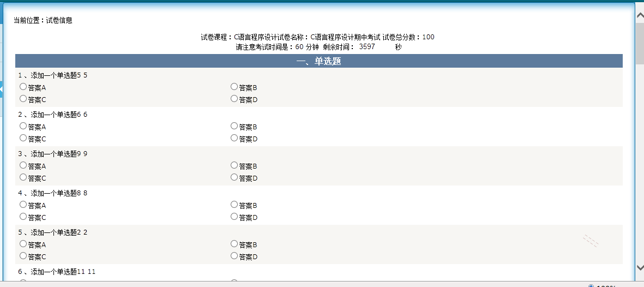Click the total score value 100

tap(428, 37)
